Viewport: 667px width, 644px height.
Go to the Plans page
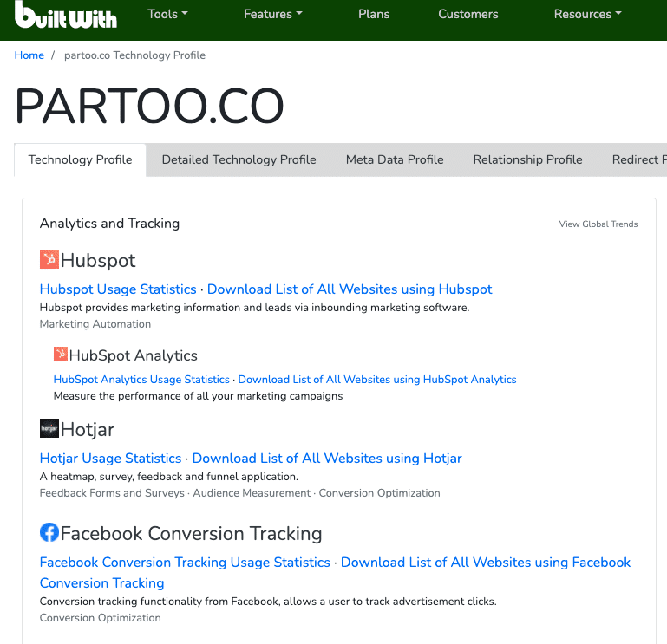pyautogui.click(x=374, y=14)
